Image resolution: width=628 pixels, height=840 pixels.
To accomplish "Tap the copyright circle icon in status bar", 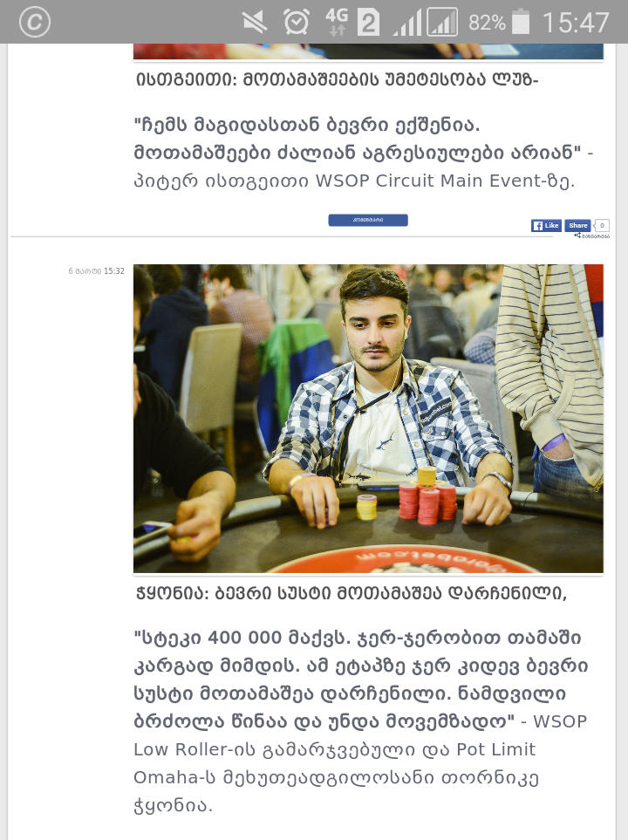I will click(x=34, y=22).
